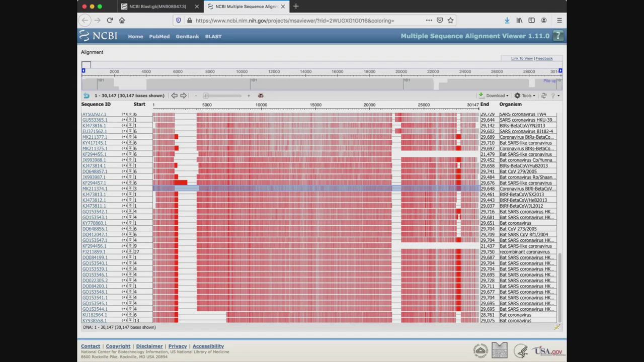Open the sequence link DQ648856.1
This screenshot has width=644, height=362.
coord(95,229)
